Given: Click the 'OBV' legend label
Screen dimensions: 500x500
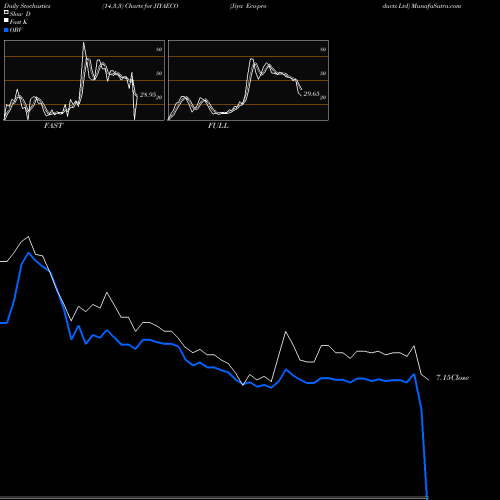Looking at the screenshot, I should coord(16,30).
